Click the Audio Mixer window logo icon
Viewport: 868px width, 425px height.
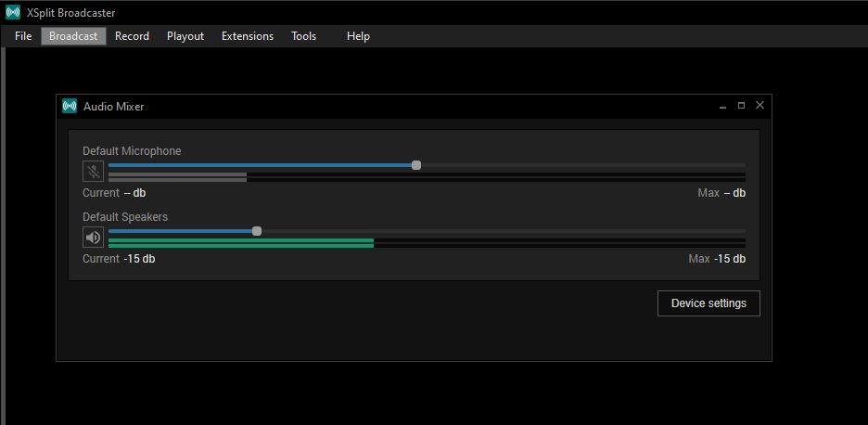click(70, 106)
